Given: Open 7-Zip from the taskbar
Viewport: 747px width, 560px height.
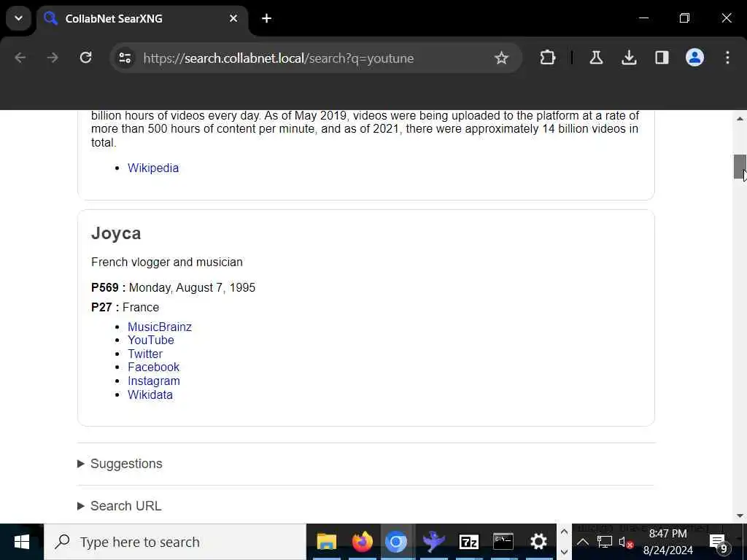Looking at the screenshot, I should [468, 542].
